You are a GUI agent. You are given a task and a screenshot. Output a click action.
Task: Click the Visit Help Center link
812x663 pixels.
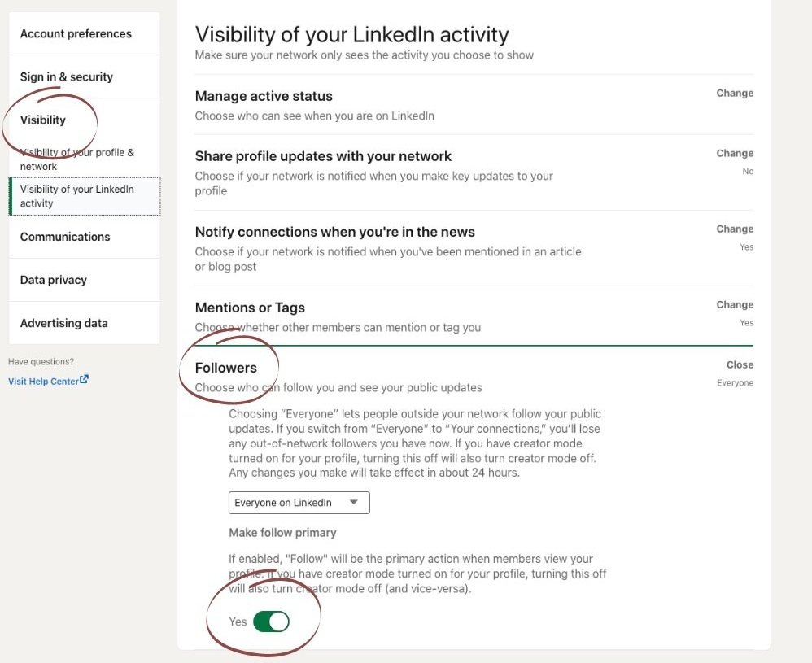click(44, 381)
